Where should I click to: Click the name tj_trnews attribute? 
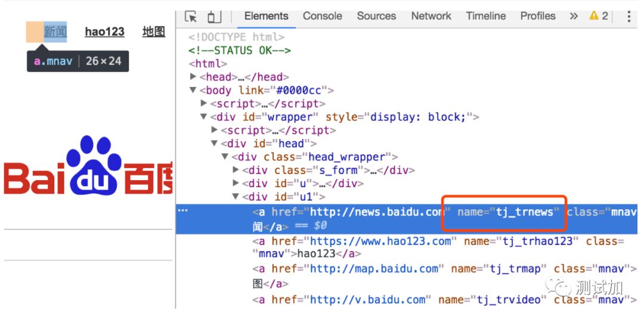509,212
